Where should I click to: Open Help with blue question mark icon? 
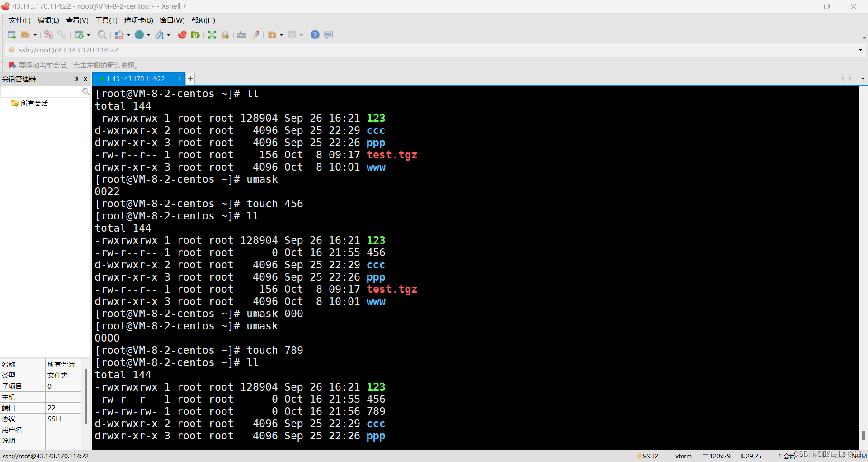(315, 35)
